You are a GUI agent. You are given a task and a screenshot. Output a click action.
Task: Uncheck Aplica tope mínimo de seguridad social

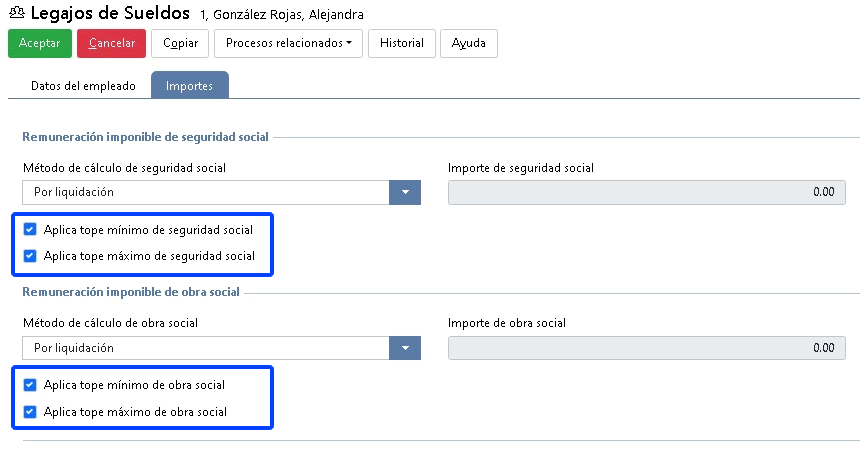30,229
